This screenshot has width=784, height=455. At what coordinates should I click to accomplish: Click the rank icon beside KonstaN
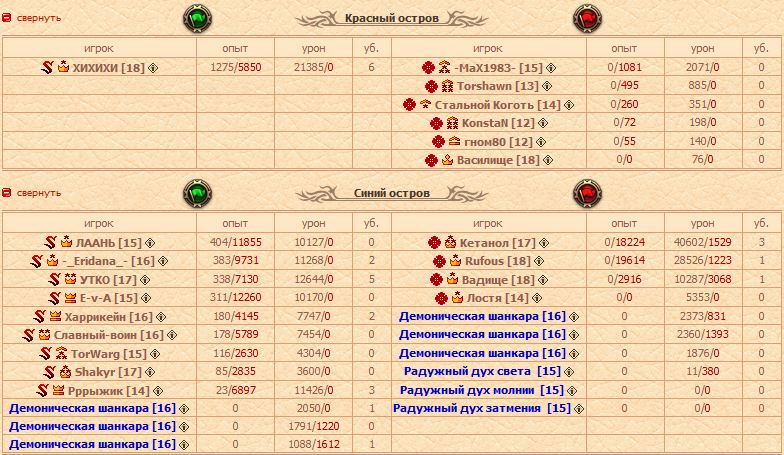[x=452, y=123]
